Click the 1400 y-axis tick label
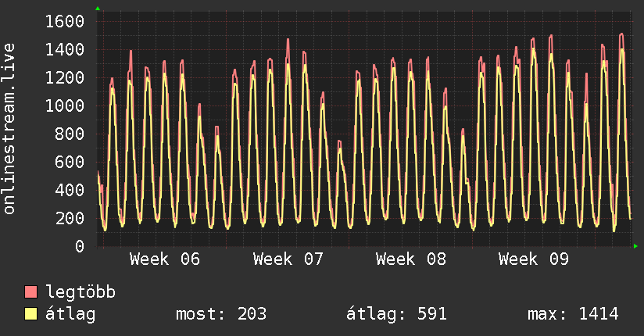 click(64, 49)
